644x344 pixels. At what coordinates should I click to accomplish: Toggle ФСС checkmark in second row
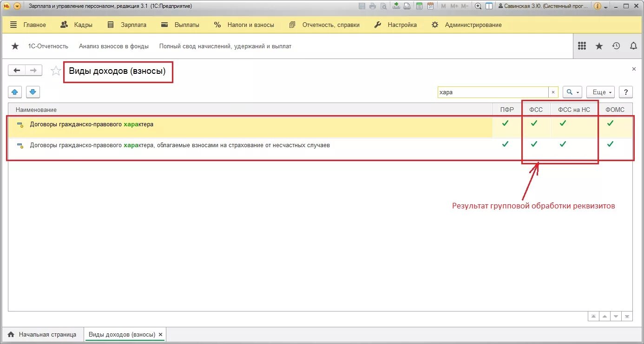point(534,144)
